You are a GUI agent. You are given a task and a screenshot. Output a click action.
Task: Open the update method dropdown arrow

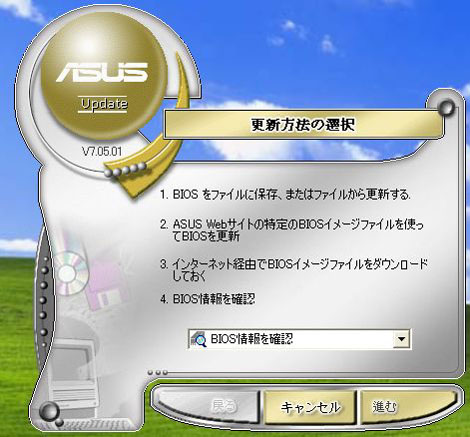(402, 339)
